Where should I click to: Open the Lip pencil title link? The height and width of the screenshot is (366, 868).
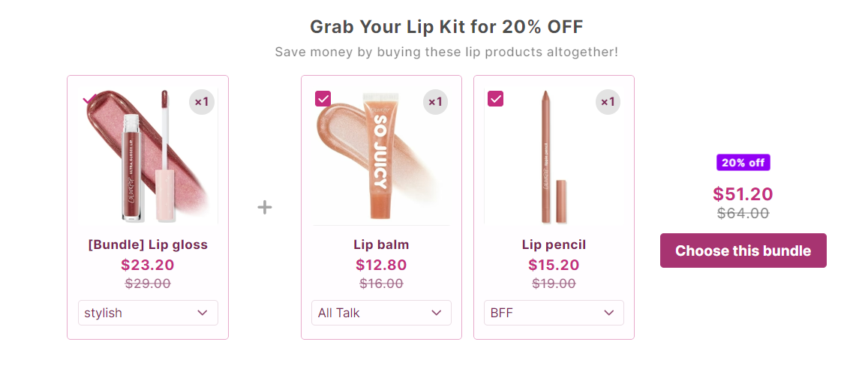tap(554, 244)
